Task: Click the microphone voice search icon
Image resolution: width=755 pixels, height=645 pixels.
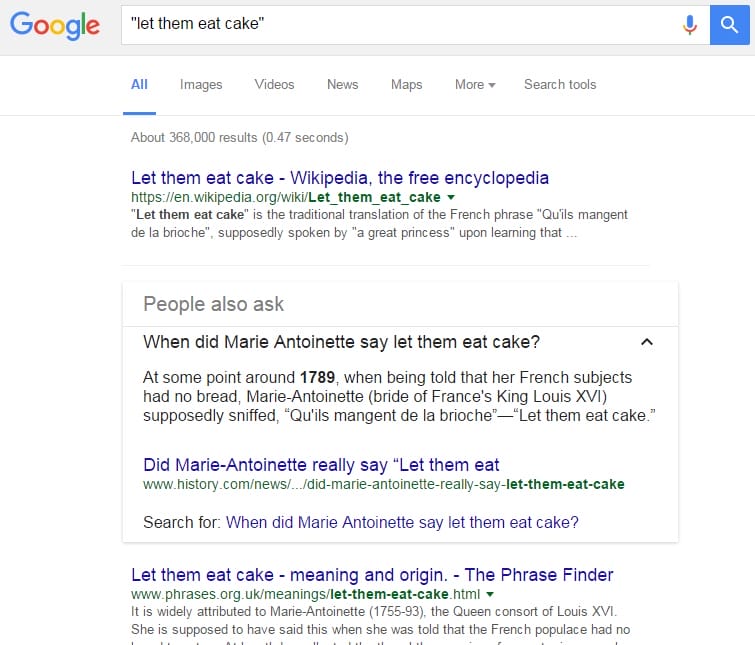Action: coord(689,26)
